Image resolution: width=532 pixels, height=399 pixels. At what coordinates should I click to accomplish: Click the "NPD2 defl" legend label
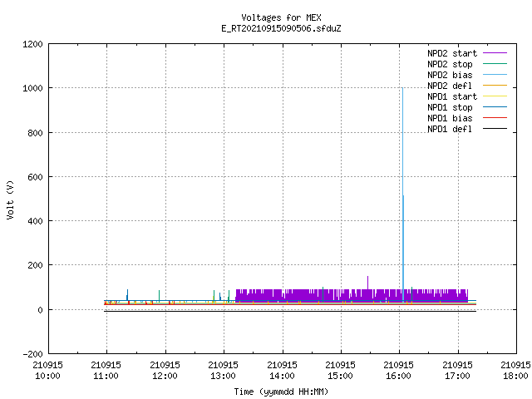pos(450,86)
